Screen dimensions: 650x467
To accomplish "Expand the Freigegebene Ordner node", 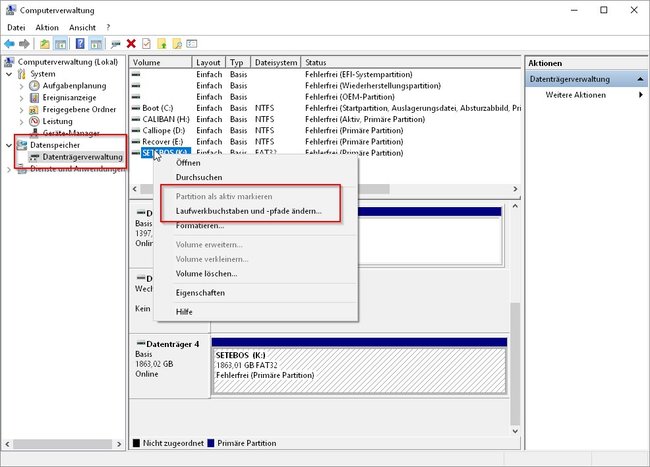I will coord(22,110).
